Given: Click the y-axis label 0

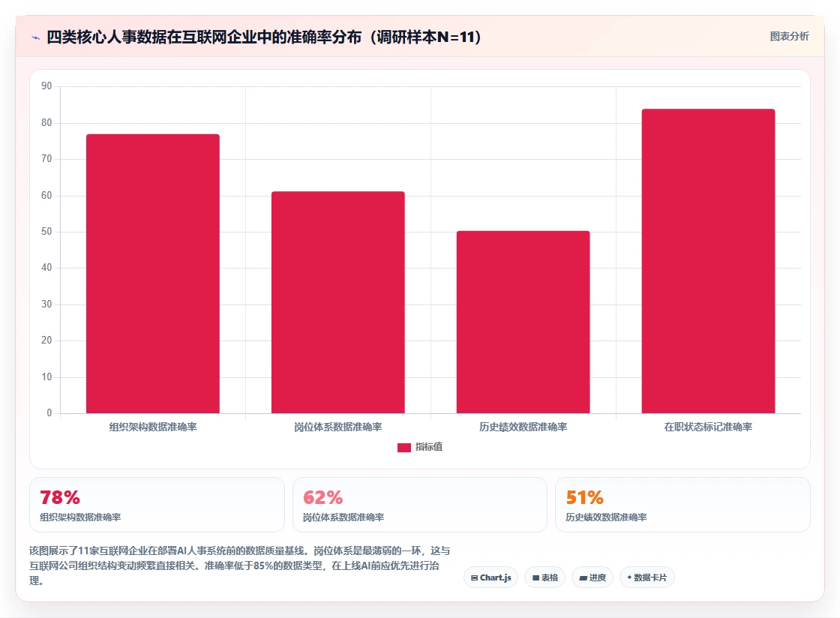Looking at the screenshot, I should click(49, 413).
